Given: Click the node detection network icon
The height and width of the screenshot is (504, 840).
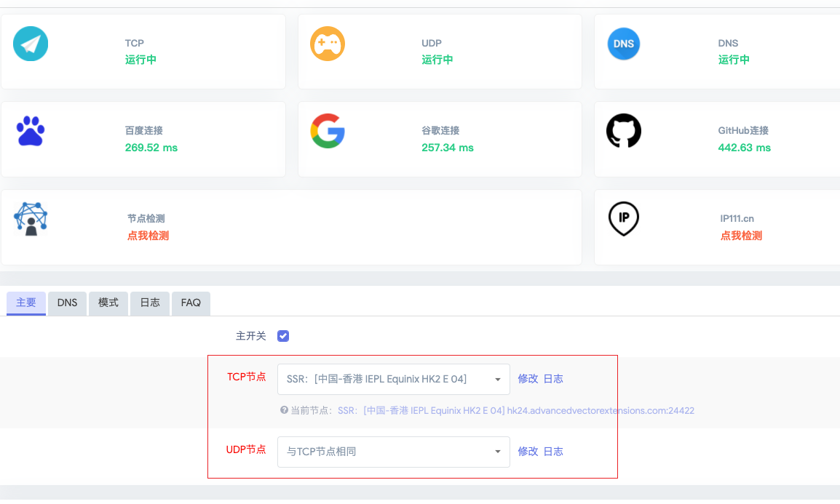Looking at the screenshot, I should [31, 219].
